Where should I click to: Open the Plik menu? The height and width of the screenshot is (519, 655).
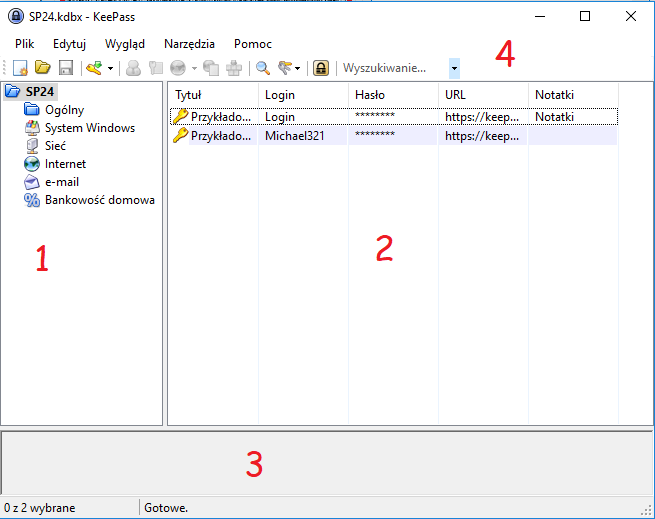(x=25, y=44)
